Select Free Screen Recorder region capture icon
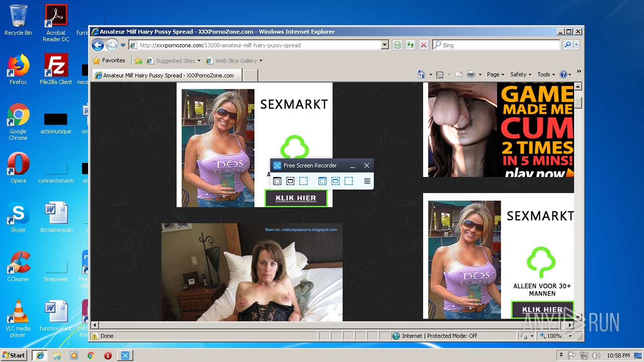Image resolution: width=644 pixels, height=362 pixels. point(303,181)
